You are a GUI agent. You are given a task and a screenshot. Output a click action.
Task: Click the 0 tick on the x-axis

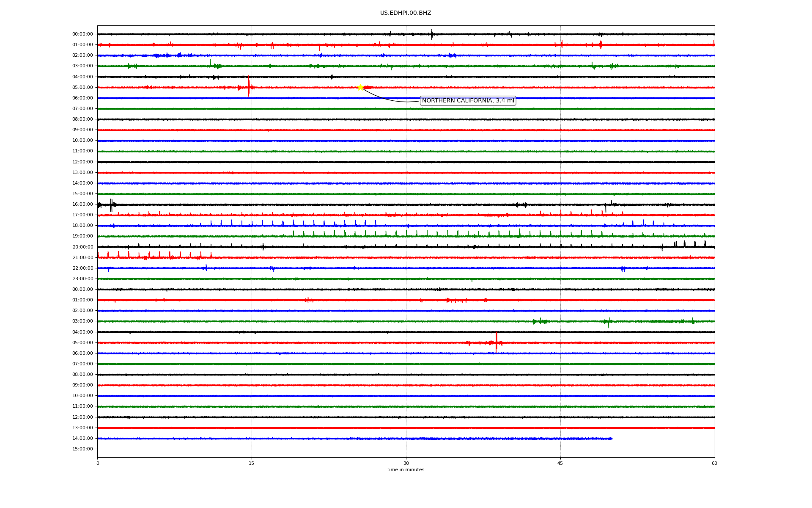pos(98,463)
